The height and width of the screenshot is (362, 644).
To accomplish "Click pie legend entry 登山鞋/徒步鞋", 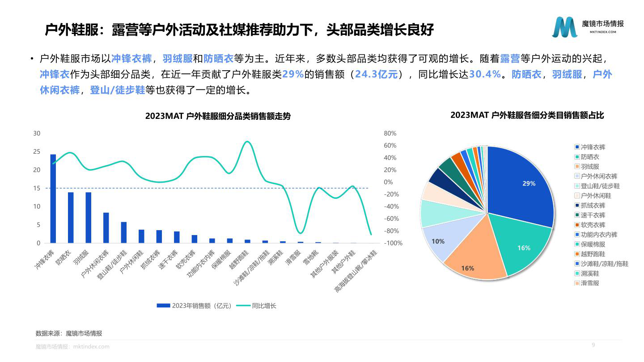I will tap(597, 186).
